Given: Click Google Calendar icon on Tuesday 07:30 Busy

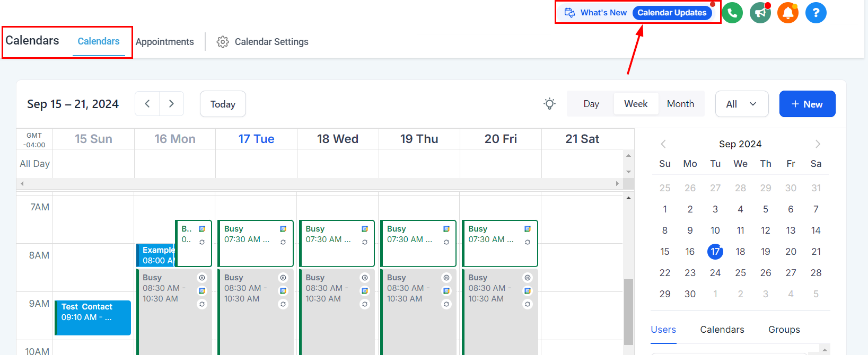Looking at the screenshot, I should [x=283, y=229].
